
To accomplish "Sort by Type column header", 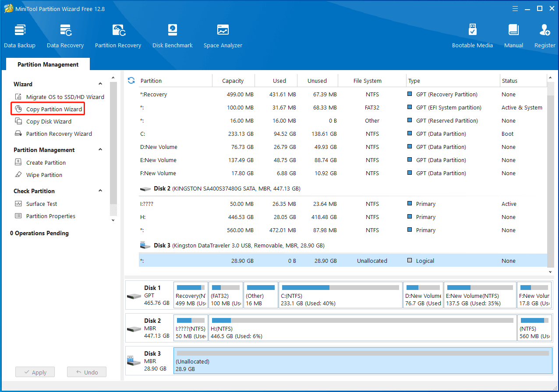I will tap(453, 81).
